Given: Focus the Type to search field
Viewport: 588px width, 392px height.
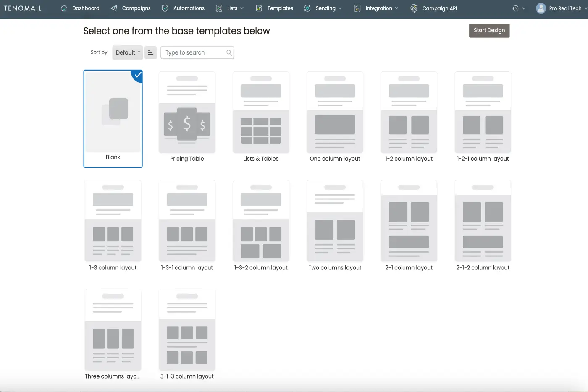Looking at the screenshot, I should [x=197, y=52].
